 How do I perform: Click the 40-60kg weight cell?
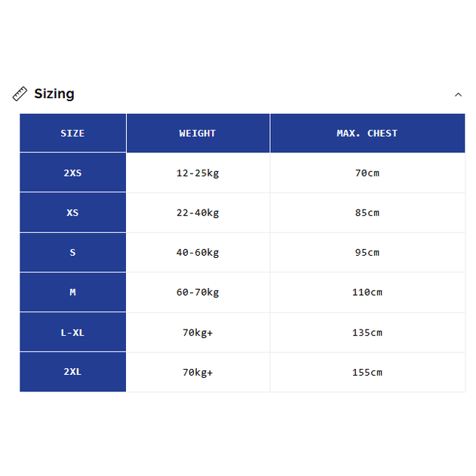(x=198, y=253)
